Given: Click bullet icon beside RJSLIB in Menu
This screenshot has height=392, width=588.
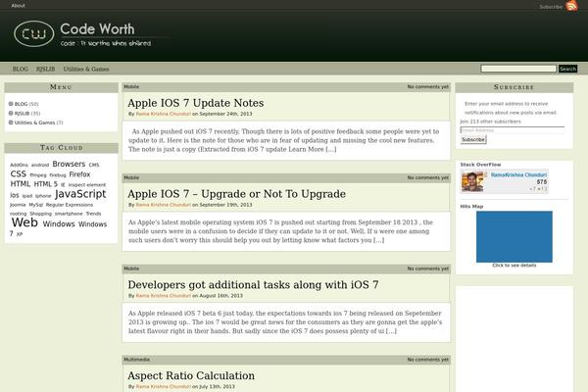Looking at the screenshot, I should [11, 113].
